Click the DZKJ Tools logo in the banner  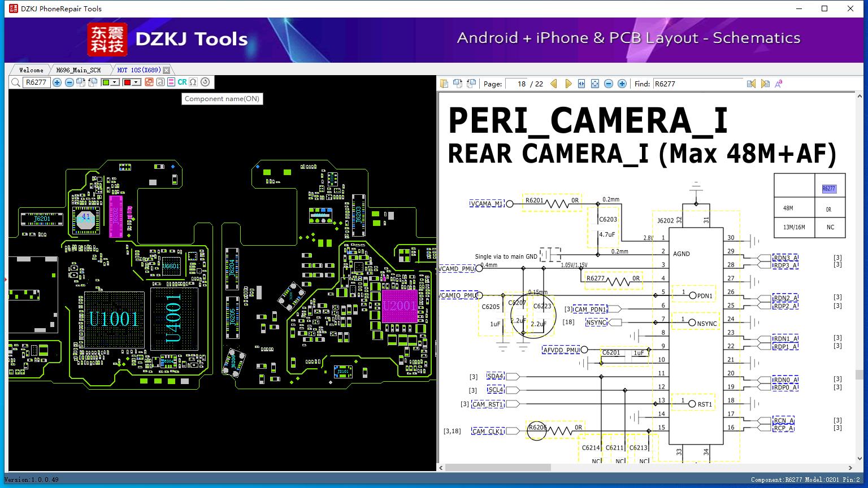[168, 39]
